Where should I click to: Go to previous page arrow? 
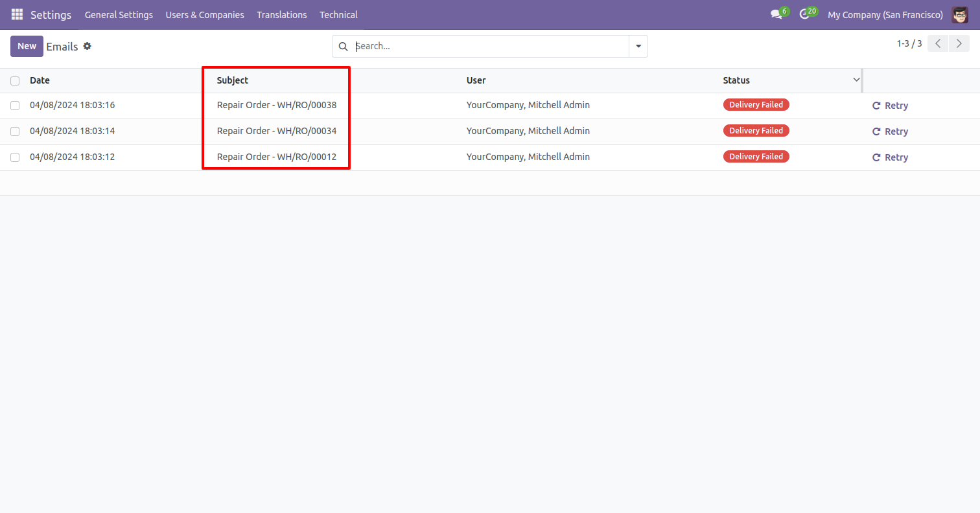(937, 43)
